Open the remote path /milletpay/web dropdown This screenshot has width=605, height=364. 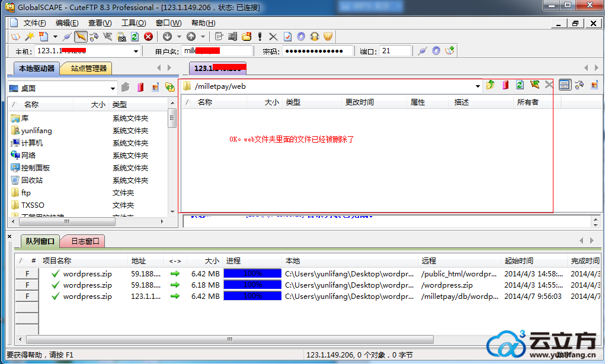click(478, 86)
